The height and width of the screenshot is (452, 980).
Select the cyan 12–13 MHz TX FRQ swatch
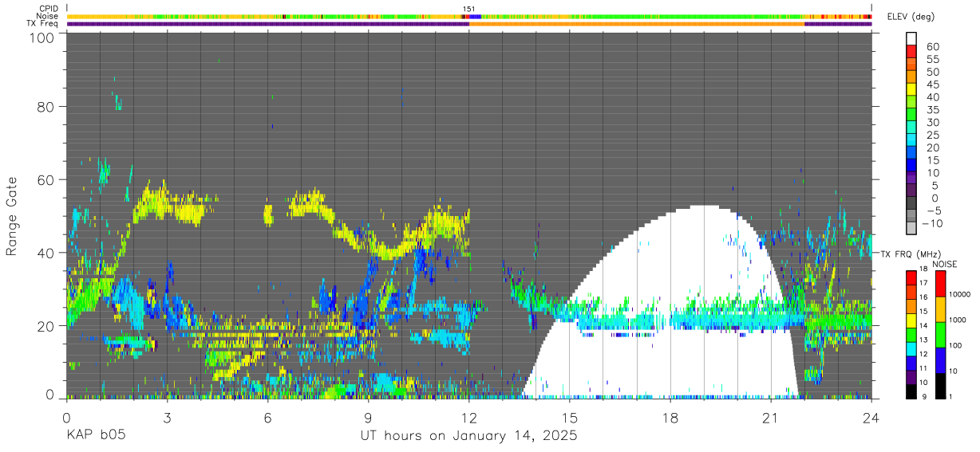(911, 349)
